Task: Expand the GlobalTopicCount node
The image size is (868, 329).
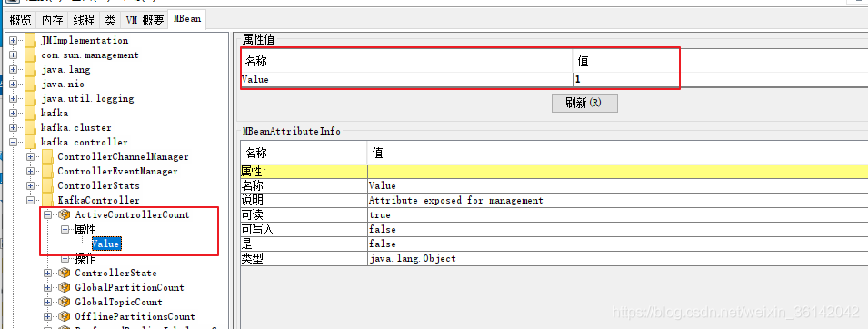Action: click(47, 302)
